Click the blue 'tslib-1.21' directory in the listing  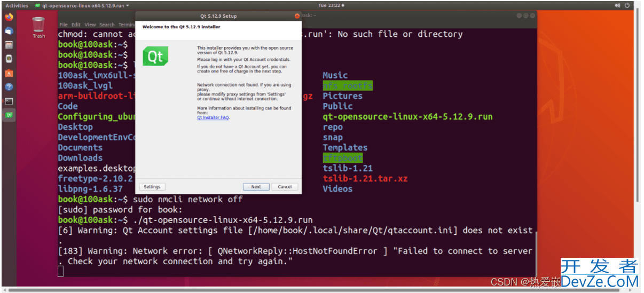(x=348, y=168)
